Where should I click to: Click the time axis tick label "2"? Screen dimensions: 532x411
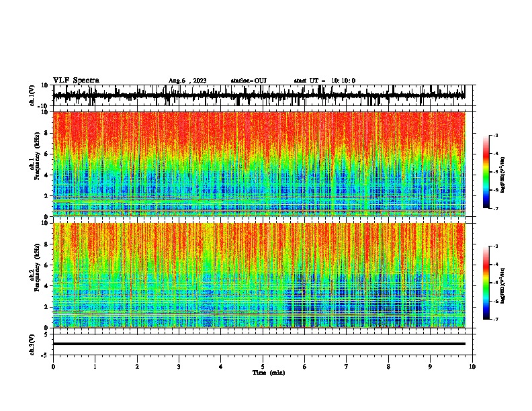pos(137,367)
